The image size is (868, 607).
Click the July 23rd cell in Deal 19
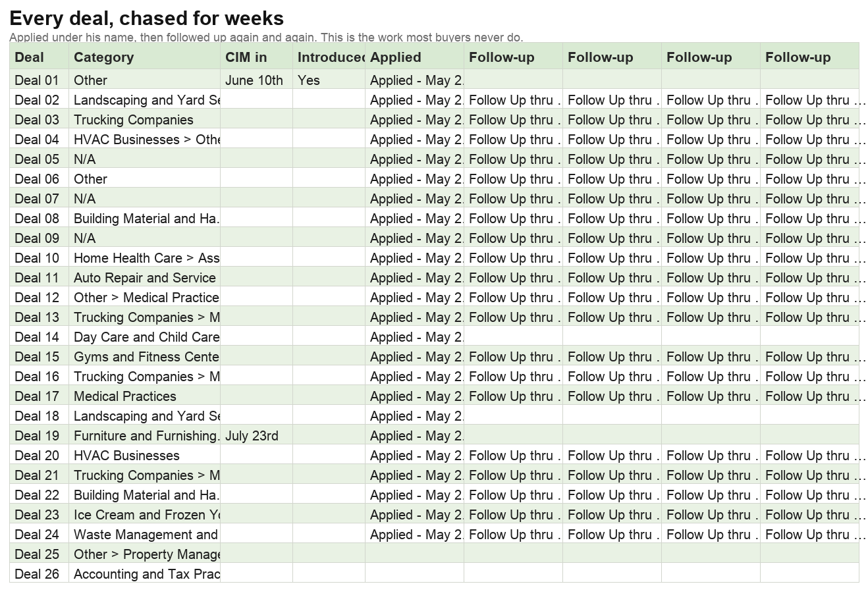[256, 436]
